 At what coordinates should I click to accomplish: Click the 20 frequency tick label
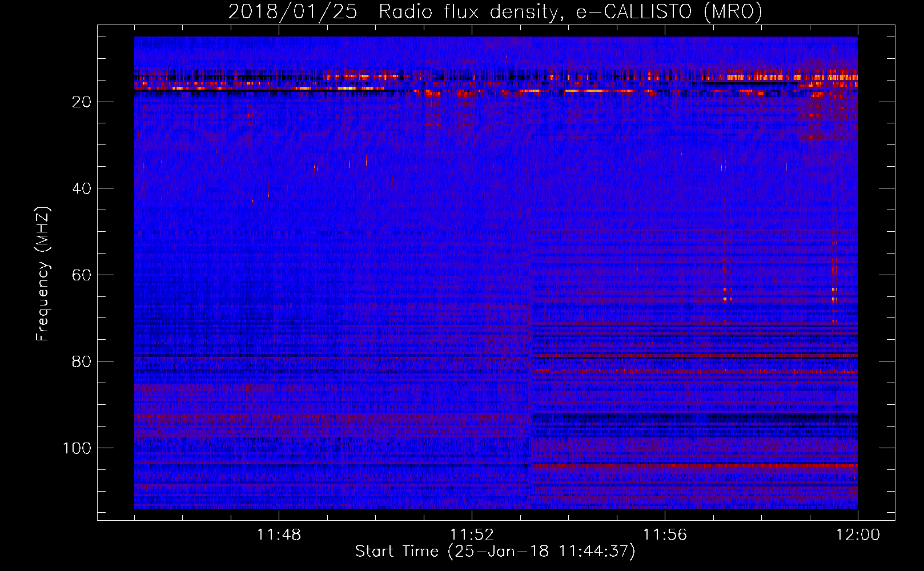click(x=82, y=102)
